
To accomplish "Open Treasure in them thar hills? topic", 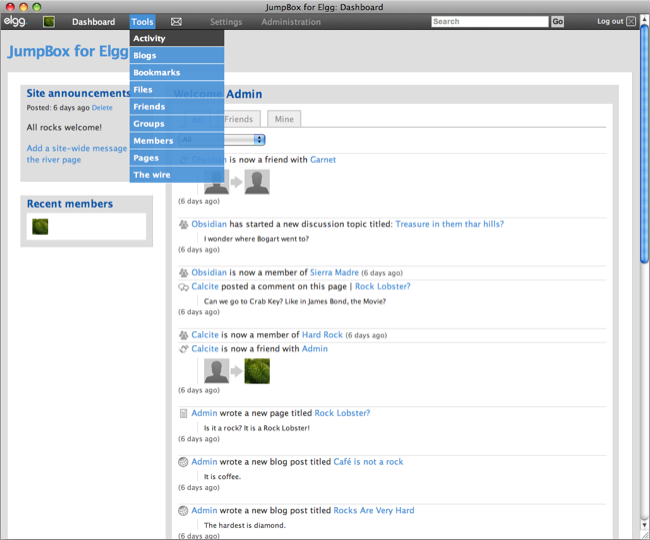I will pos(450,224).
